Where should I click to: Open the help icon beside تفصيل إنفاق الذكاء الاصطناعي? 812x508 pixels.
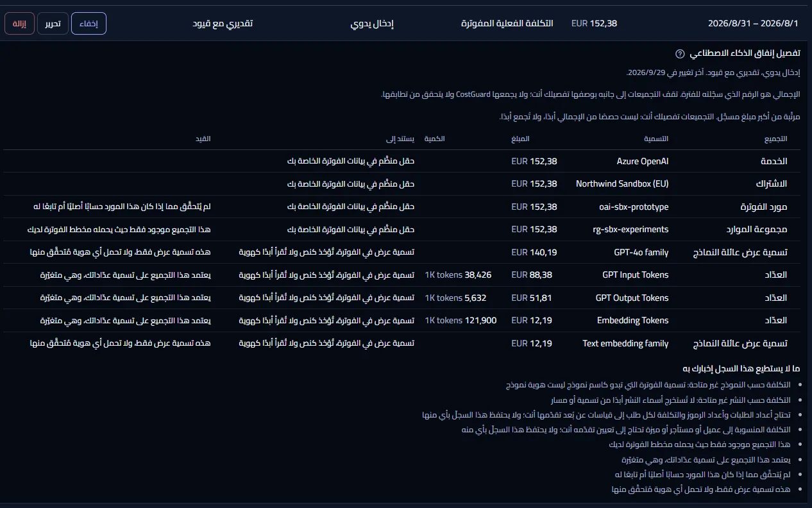(x=680, y=54)
